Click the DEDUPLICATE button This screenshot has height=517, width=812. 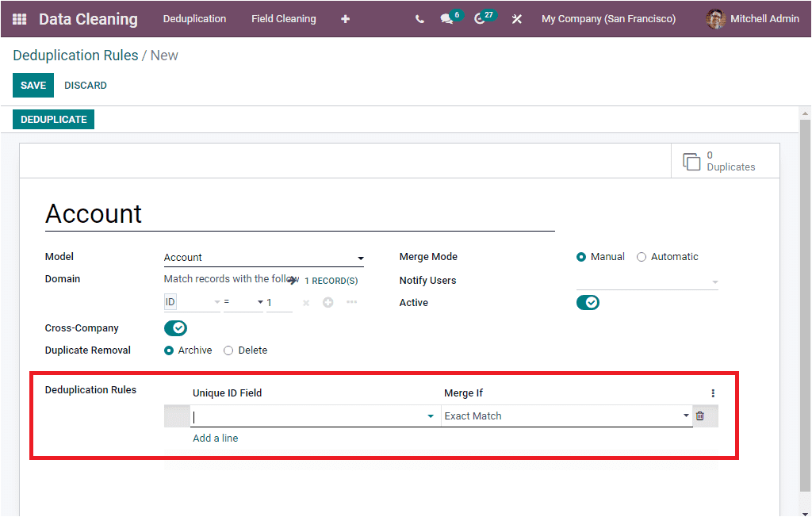point(53,120)
